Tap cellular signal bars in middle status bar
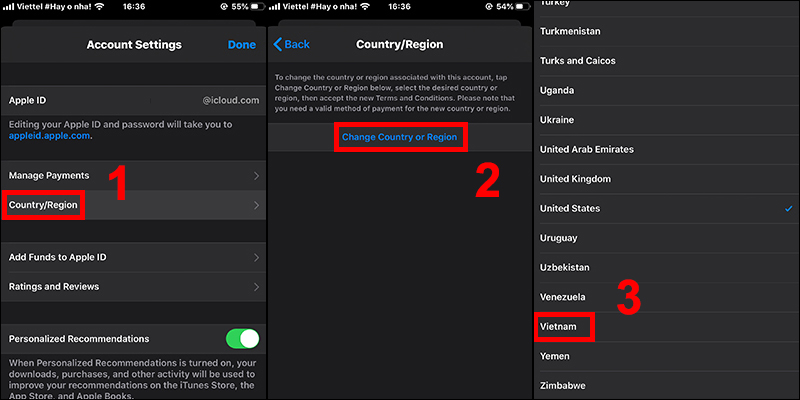Viewport: 800px width, 400px height. [274, 7]
